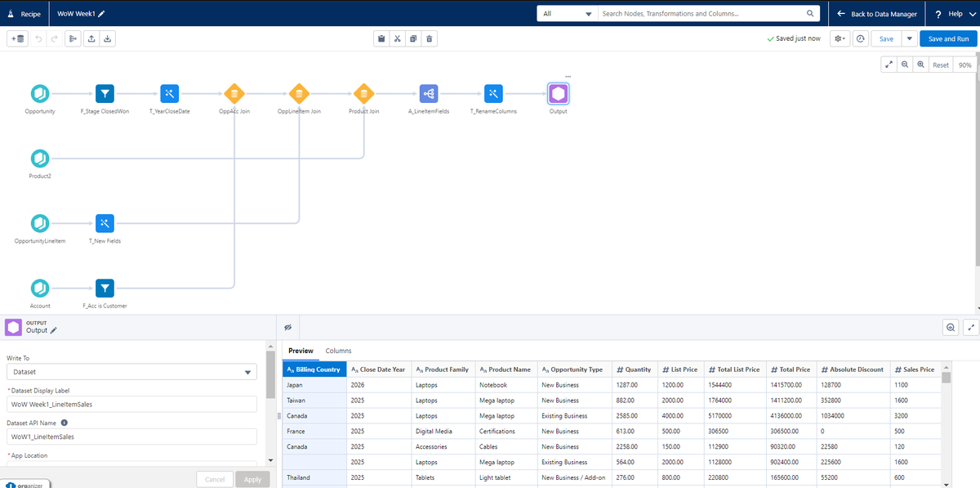
Task: Select the F_Acc is Customer filter node
Action: tap(105, 288)
